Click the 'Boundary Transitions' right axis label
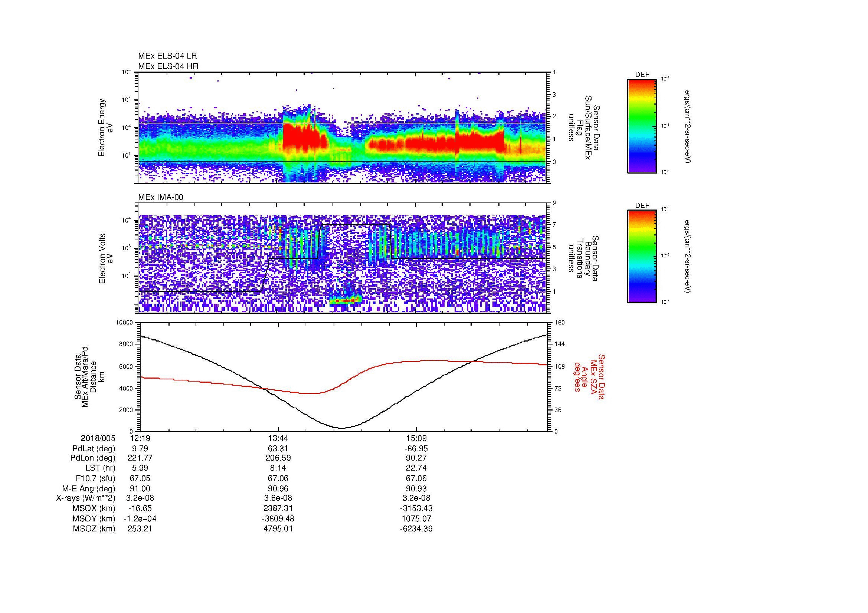Image resolution: width=868 pixels, height=613 pixels. pyautogui.click(x=583, y=259)
